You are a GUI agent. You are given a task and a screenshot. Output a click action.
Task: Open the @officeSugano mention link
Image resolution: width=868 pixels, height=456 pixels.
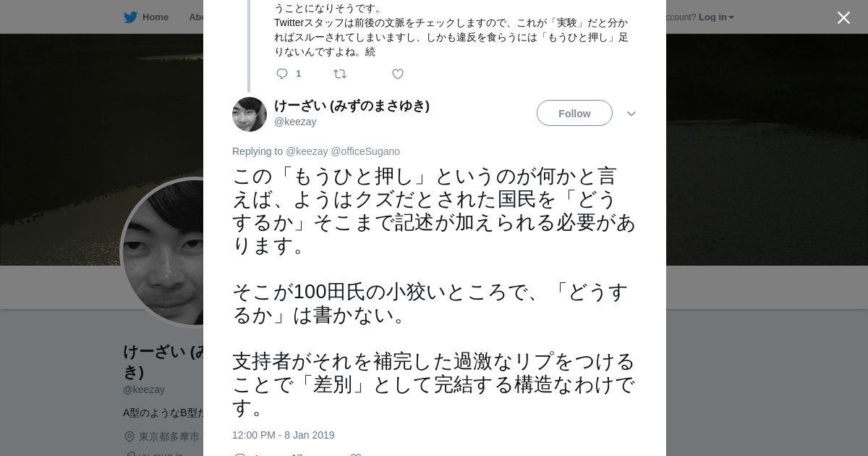click(365, 151)
